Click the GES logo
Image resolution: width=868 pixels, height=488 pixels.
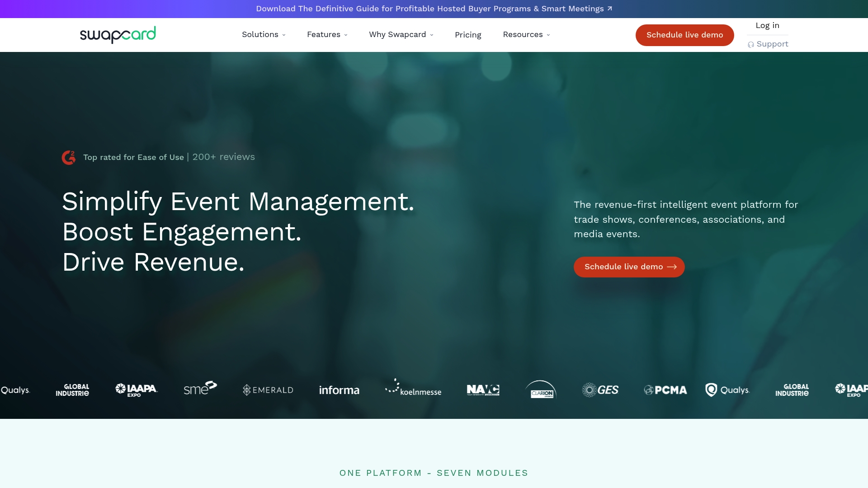click(x=600, y=389)
